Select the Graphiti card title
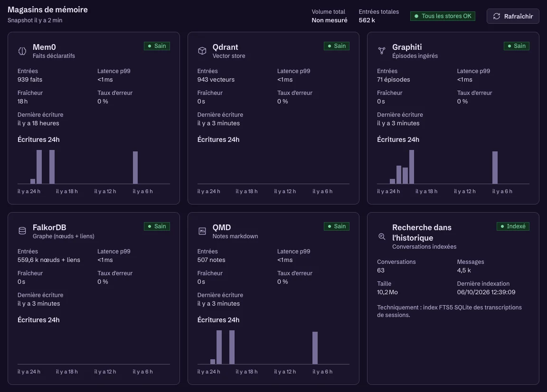This screenshot has width=547, height=392. (x=407, y=47)
